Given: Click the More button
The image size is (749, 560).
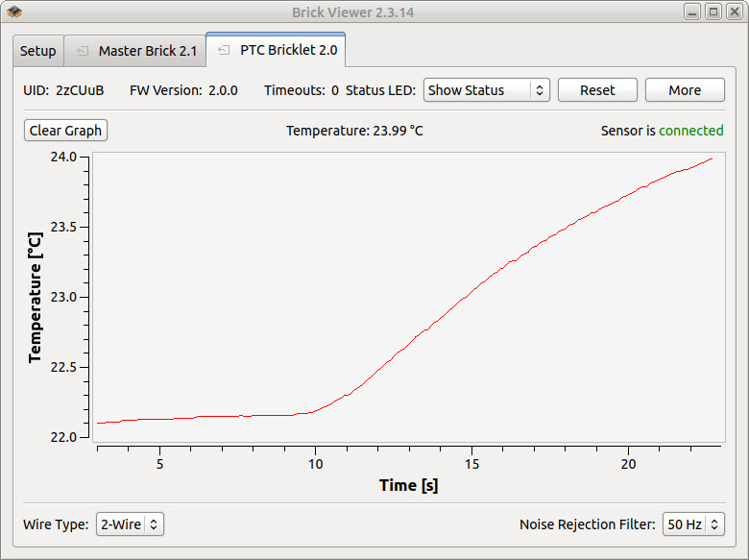Looking at the screenshot, I should (x=684, y=90).
